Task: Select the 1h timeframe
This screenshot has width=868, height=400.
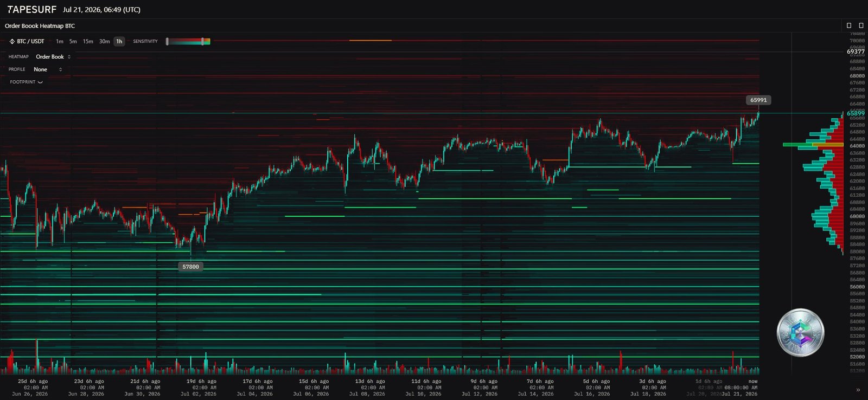Action: click(119, 41)
